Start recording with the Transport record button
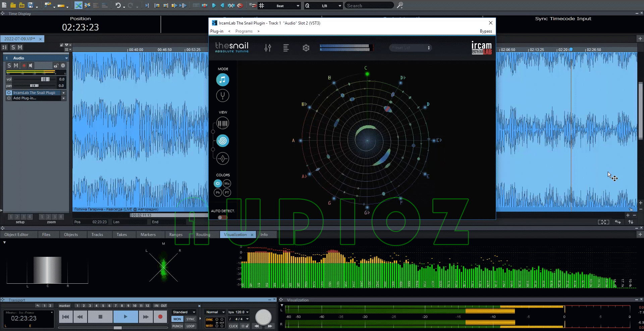This screenshot has width=644, height=331. [x=160, y=317]
